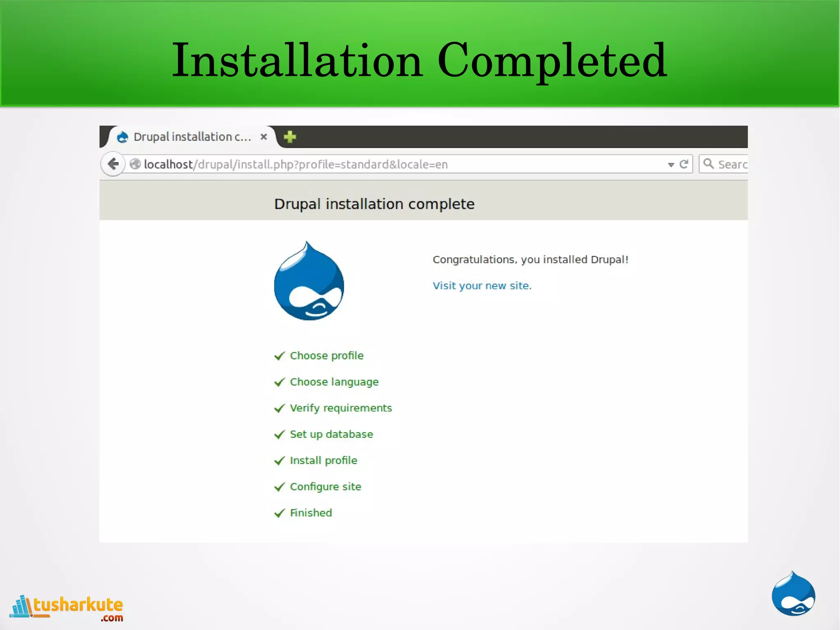Click the Set up database step
The width and height of the screenshot is (840, 630).
pos(331,434)
